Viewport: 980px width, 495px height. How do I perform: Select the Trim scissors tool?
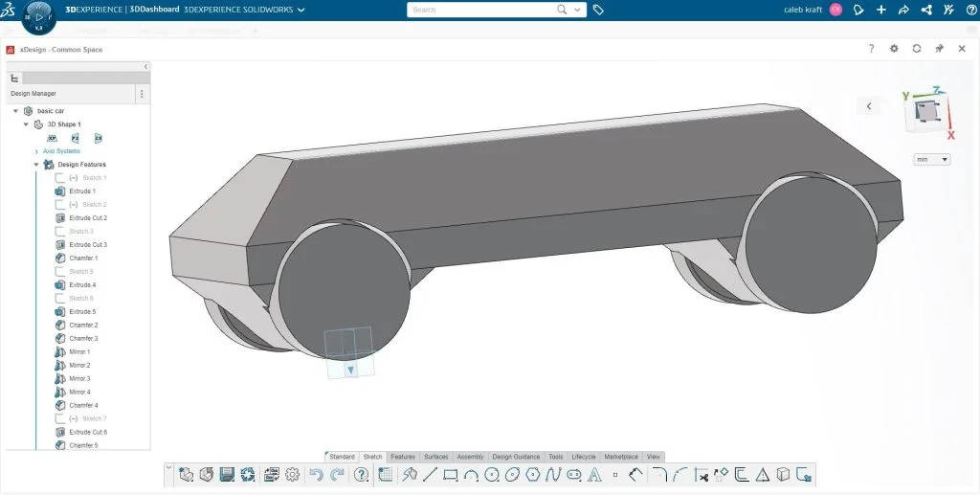[702, 475]
